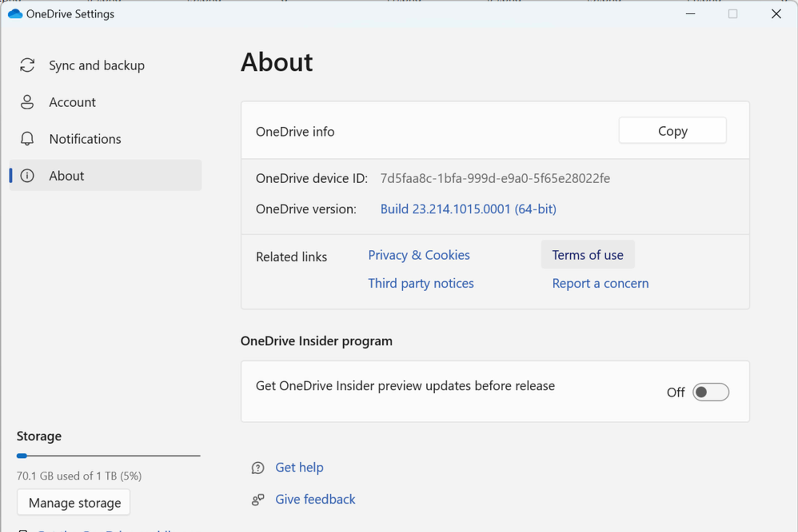This screenshot has width=798, height=532.
Task: Click the About info circle icon
Action: coord(27,175)
